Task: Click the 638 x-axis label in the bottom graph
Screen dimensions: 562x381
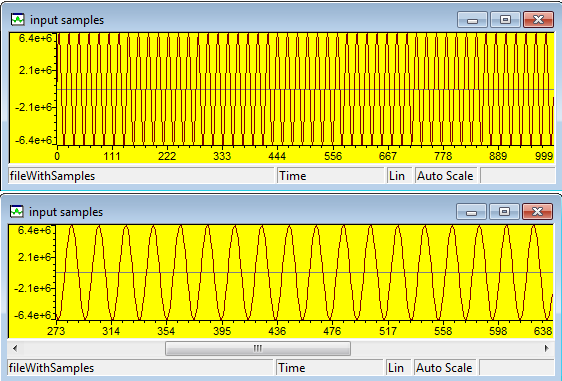Action: tap(543, 331)
